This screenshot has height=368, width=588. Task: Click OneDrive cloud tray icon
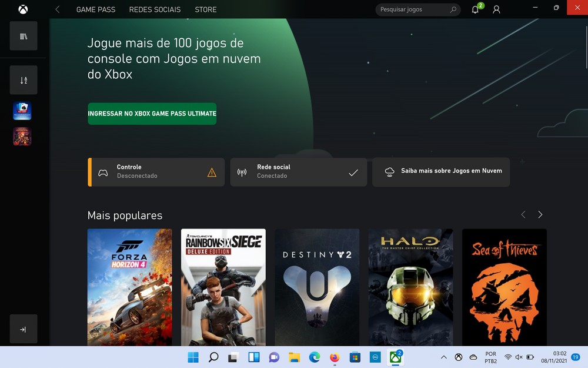tap(473, 357)
